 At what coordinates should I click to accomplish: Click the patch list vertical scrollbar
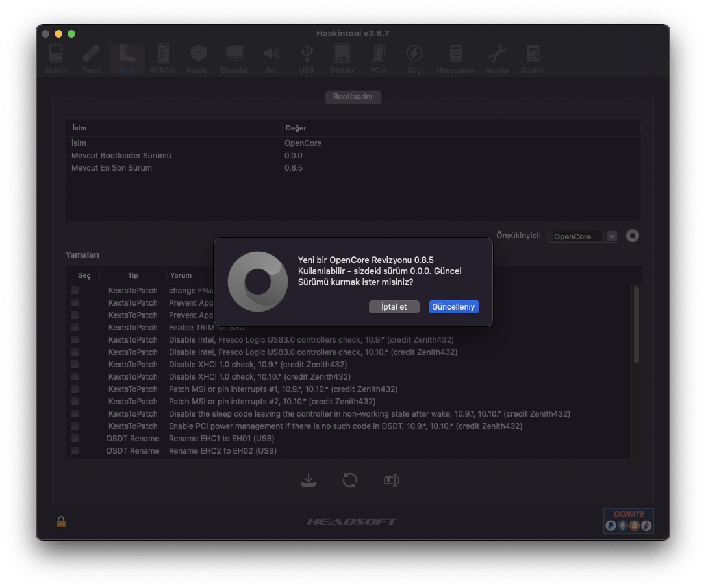point(636,325)
